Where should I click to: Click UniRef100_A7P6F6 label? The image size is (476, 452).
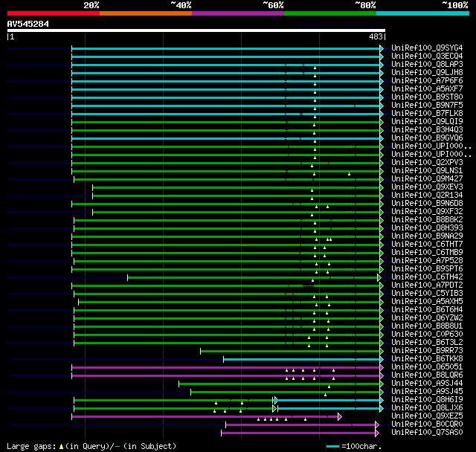pyautogui.click(x=427, y=81)
